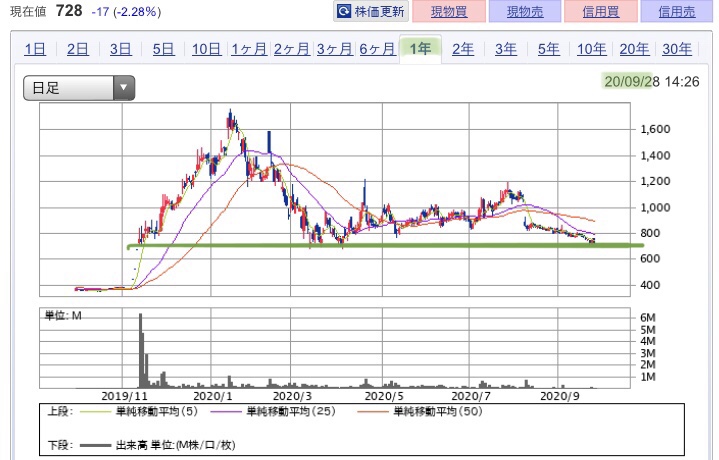Viewport: 719px width, 460px height.
Task: Click the dropdown arrow beside 日足
Action: click(x=123, y=88)
